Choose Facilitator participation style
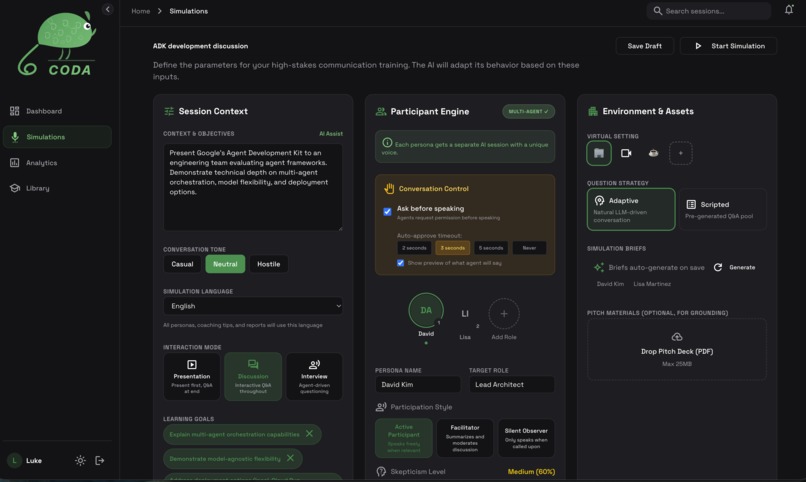This screenshot has width=806, height=482. [x=465, y=438]
